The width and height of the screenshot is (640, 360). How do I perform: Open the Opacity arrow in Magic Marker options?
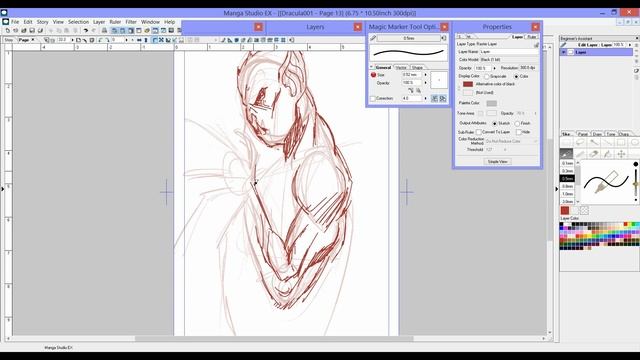425,82
